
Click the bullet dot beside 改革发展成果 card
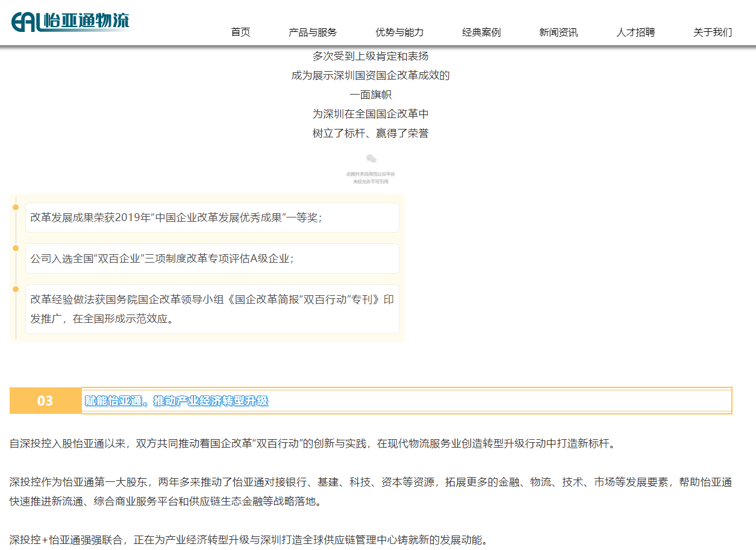pyautogui.click(x=16, y=207)
